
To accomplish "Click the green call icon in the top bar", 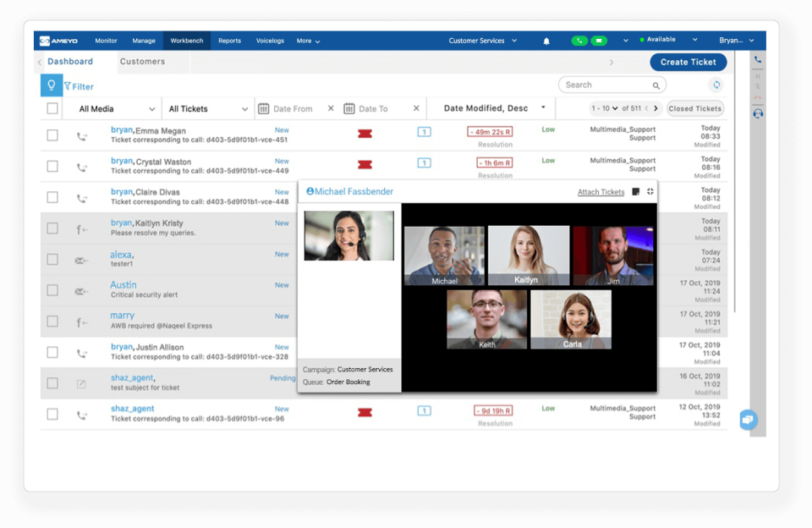I will point(579,40).
